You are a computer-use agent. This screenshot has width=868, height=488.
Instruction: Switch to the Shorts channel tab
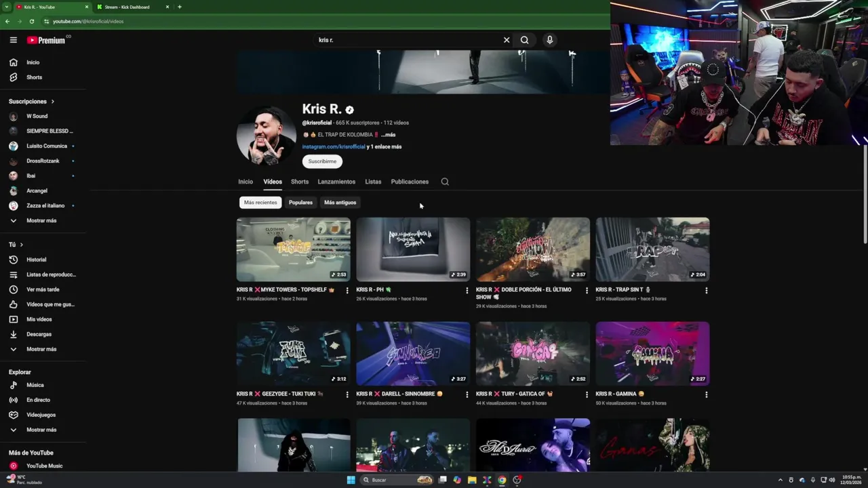(x=300, y=182)
